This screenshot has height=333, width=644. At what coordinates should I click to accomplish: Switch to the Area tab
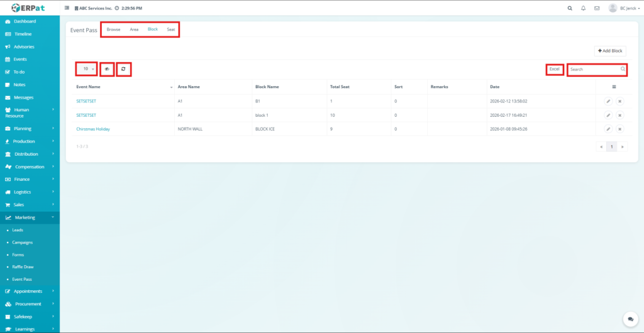point(134,30)
